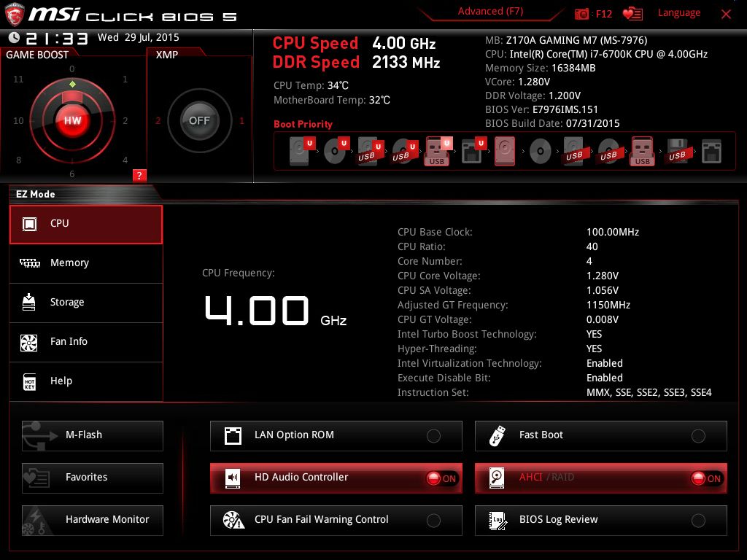747x560 pixels.
Task: Open the Hardware Monitor
Action: tap(93, 521)
